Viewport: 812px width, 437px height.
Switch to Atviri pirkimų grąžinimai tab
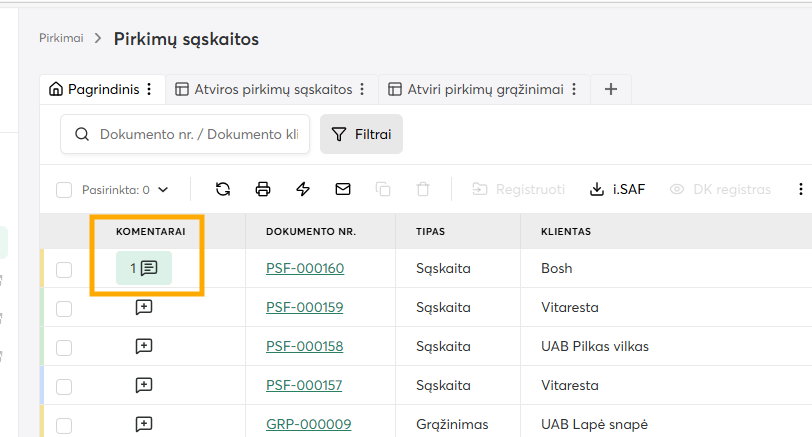click(482, 89)
